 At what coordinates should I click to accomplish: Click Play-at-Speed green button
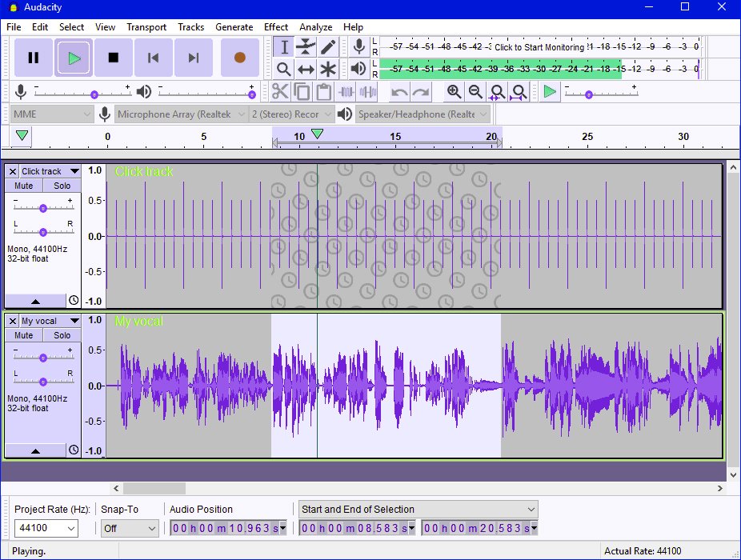550,92
